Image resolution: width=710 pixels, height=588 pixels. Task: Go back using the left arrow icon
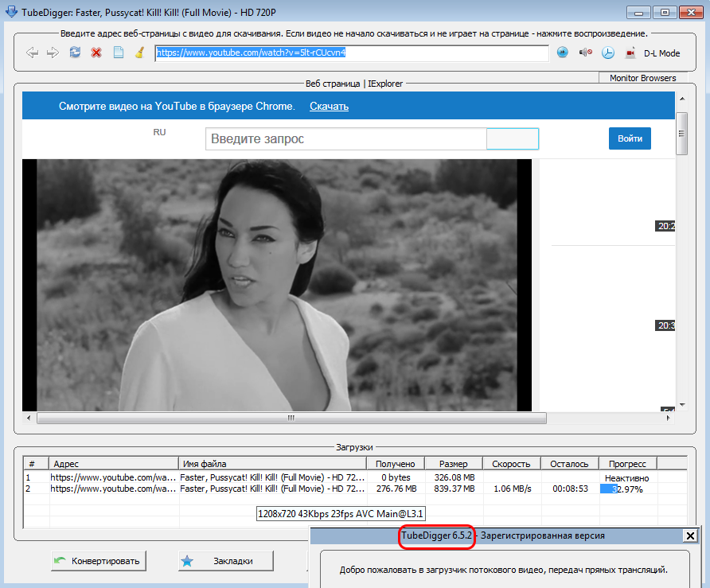pos(32,53)
